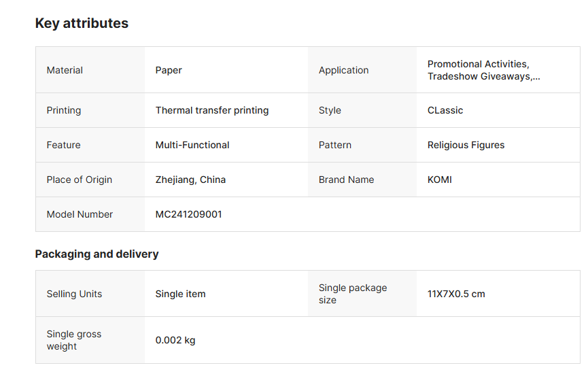Click the Paper material value

pyautogui.click(x=169, y=70)
